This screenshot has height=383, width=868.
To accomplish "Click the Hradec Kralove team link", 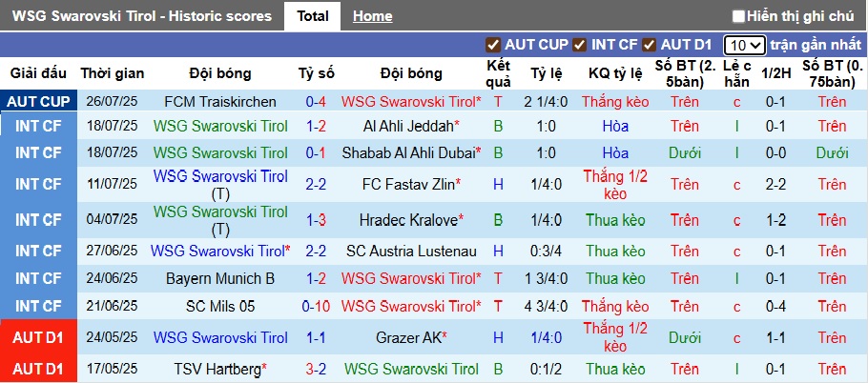I will 408,220.
